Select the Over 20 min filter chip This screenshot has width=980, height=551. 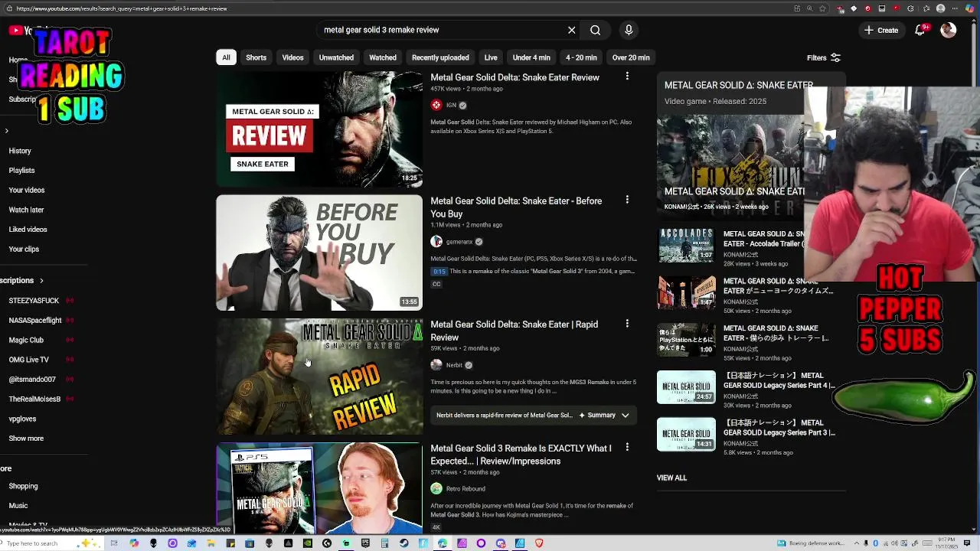point(631,57)
